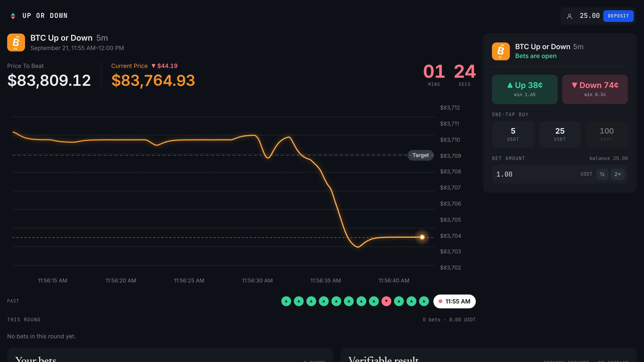Halve the bet amount with the ½ button
The width and height of the screenshot is (644, 362).
pos(602,174)
